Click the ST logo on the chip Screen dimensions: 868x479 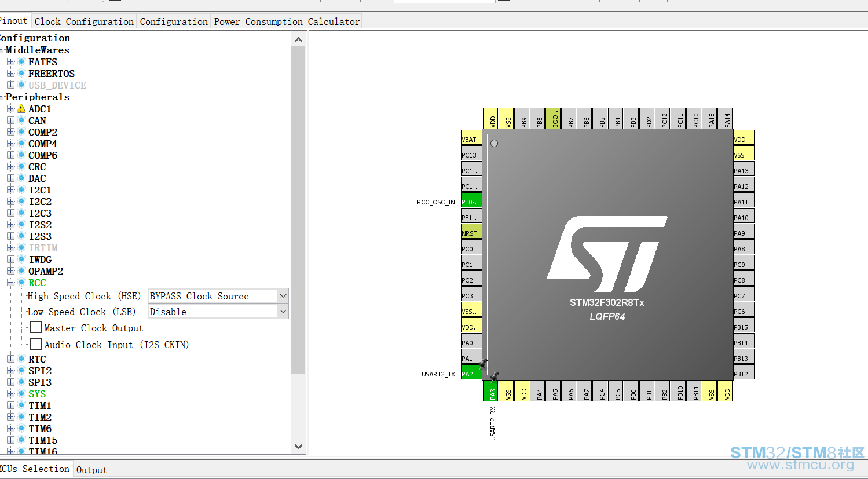pyautogui.click(x=607, y=255)
